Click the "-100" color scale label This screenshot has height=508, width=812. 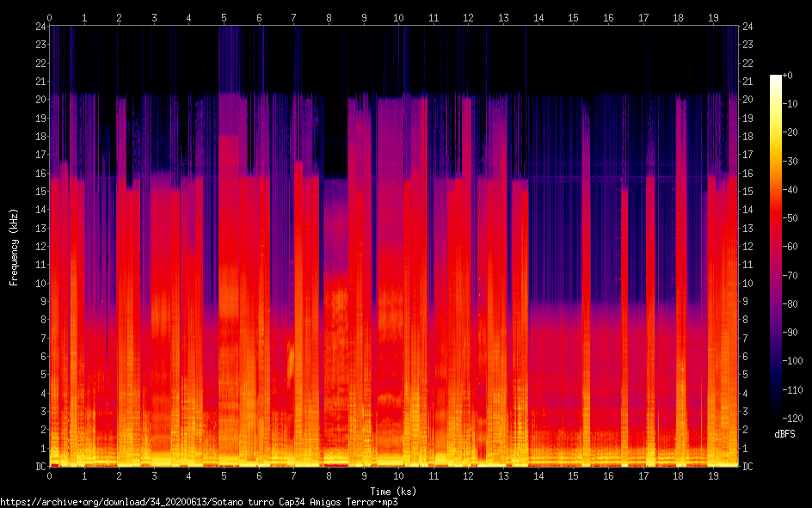coord(792,361)
